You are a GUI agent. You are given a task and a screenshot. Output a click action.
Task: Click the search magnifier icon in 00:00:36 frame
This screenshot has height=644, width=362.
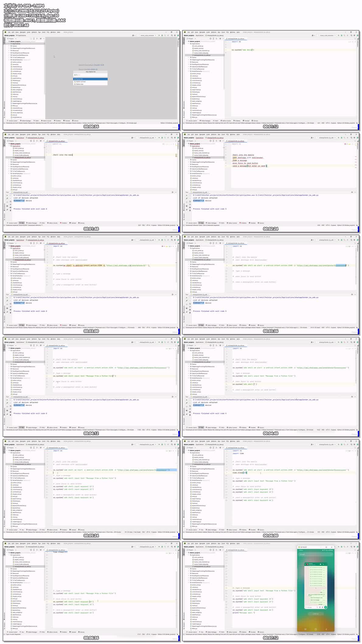pos(172,35)
